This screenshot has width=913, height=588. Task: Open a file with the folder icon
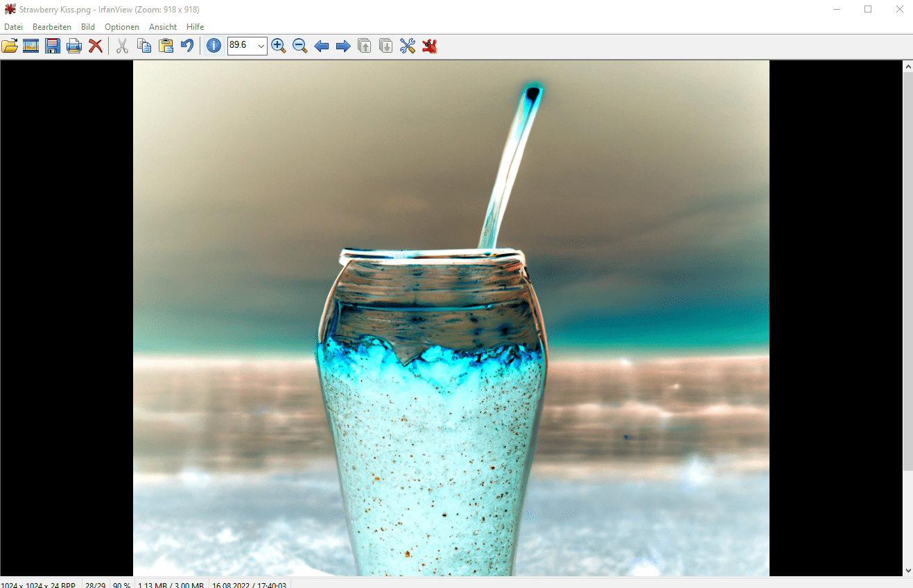[10, 46]
